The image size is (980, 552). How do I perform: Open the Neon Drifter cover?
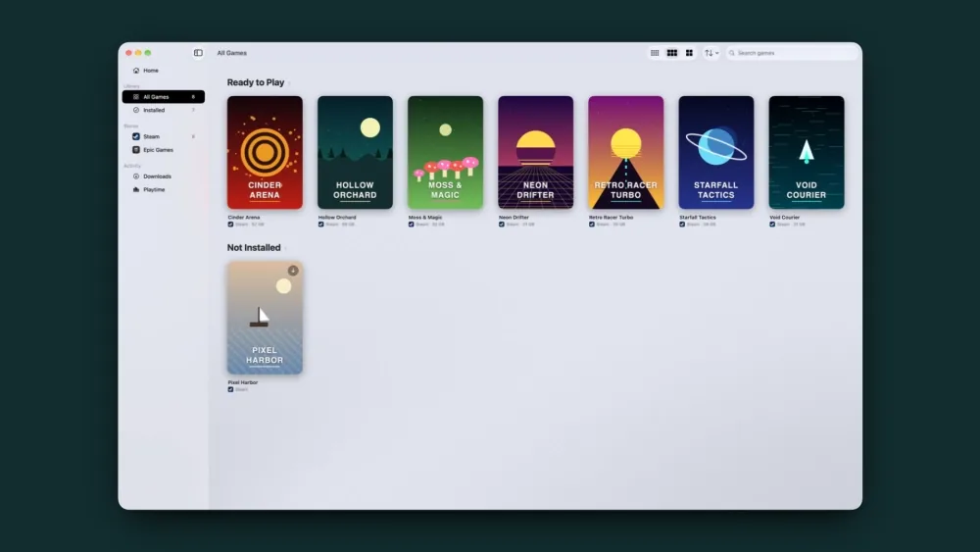536,153
